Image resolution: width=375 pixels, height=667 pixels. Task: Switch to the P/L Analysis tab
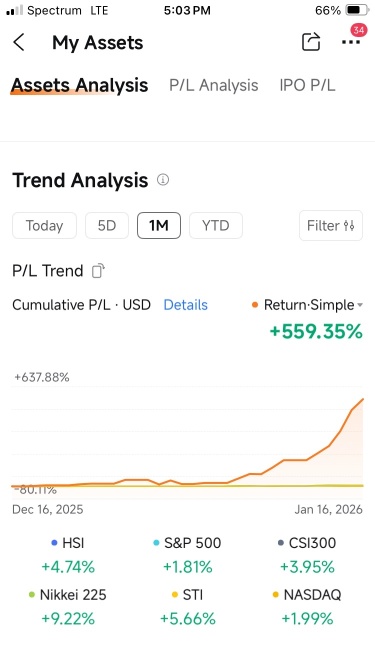pyautogui.click(x=213, y=86)
